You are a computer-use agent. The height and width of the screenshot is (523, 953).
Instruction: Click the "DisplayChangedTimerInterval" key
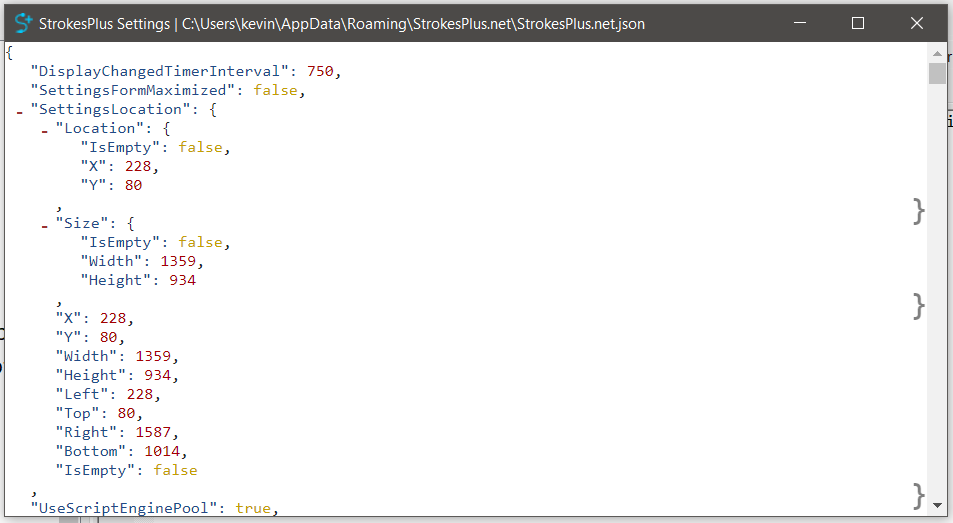point(159,72)
